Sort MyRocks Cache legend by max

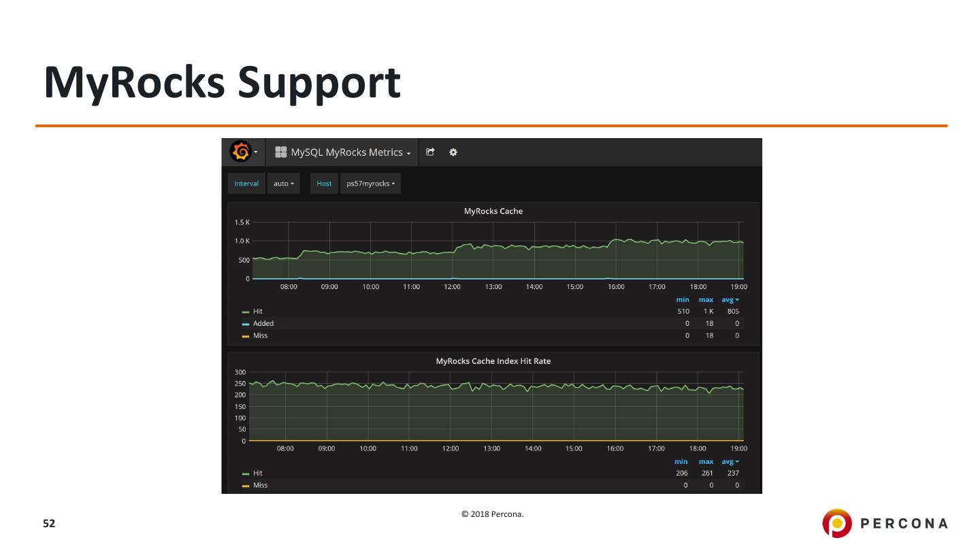click(706, 299)
